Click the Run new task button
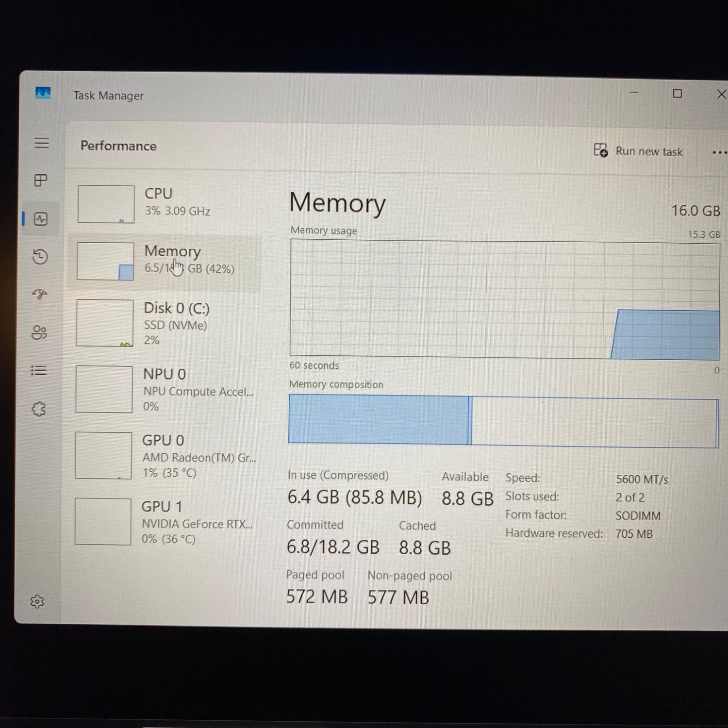Viewport: 728px width, 728px height. [x=638, y=151]
